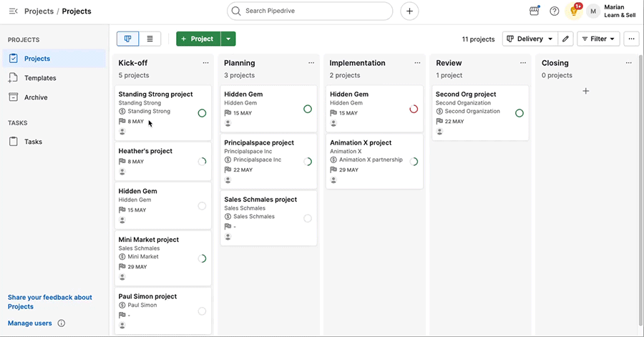Screen dimensions: 644x337
Task: Open the help question mark icon
Action: (x=554, y=11)
